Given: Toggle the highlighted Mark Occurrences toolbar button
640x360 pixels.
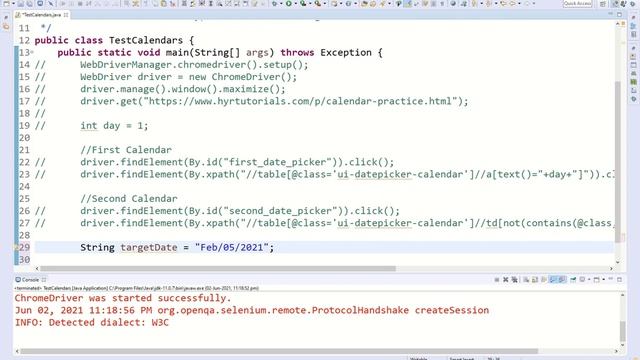Looking at the screenshot, I should (408, 4).
